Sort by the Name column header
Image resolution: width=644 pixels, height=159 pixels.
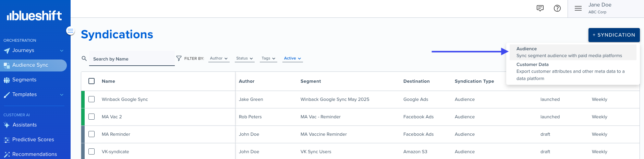point(108,81)
